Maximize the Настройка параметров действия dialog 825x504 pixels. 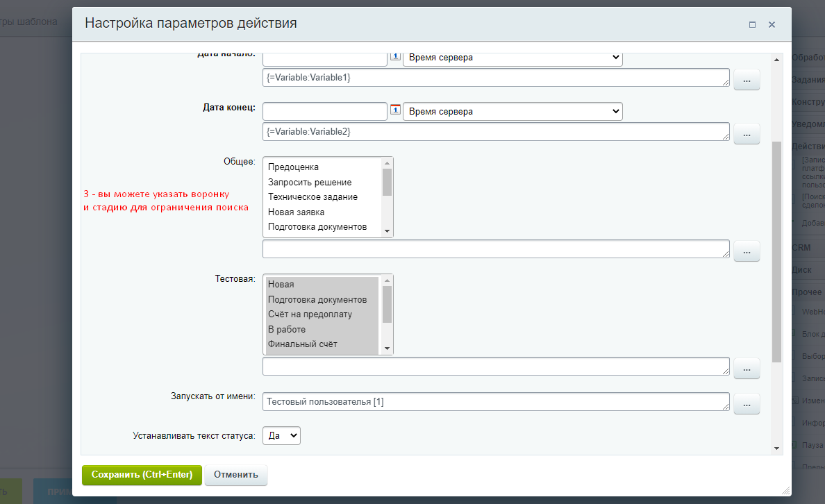pyautogui.click(x=752, y=24)
